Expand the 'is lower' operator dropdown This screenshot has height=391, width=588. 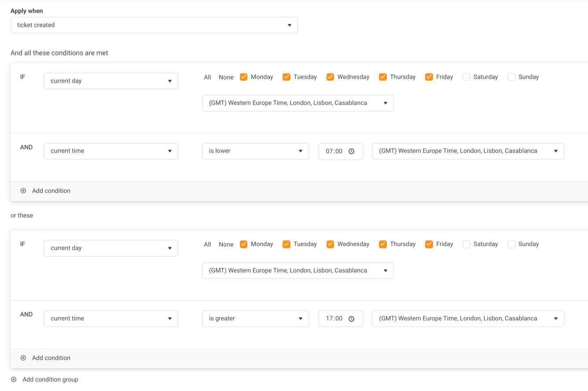tap(256, 151)
